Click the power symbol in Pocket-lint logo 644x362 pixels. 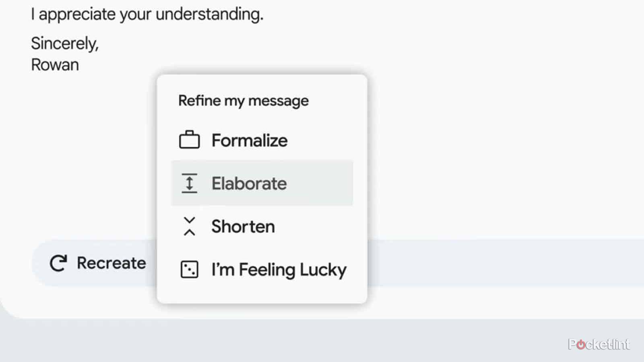click(x=581, y=345)
